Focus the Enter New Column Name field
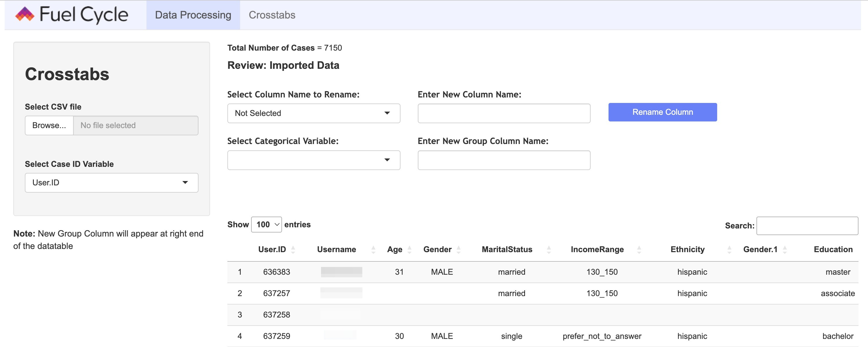 (504, 113)
